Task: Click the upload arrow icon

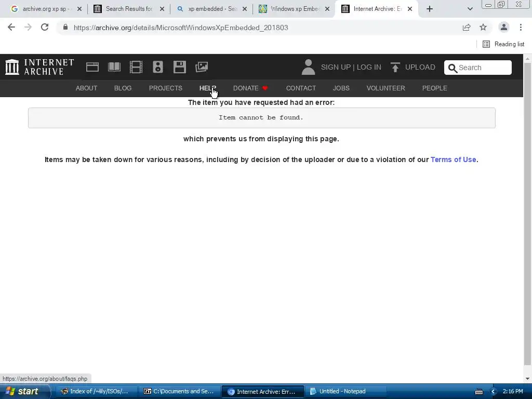Action: [395, 67]
